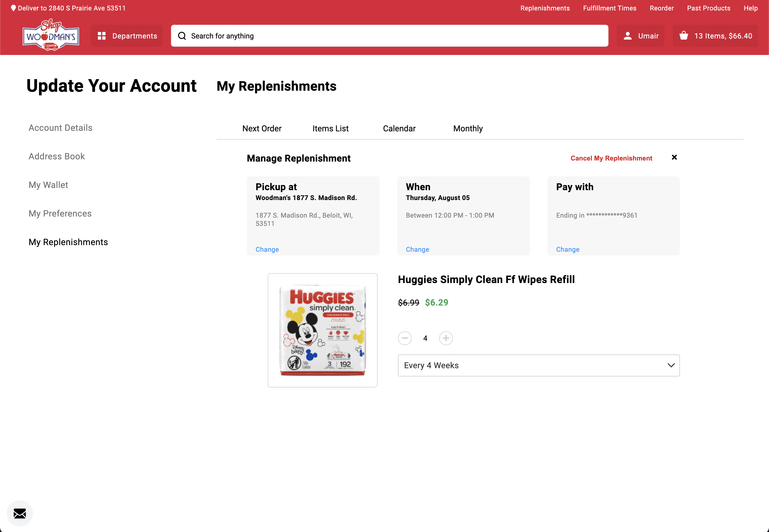769x532 pixels.
Task: Go to Address Book
Action: click(57, 156)
